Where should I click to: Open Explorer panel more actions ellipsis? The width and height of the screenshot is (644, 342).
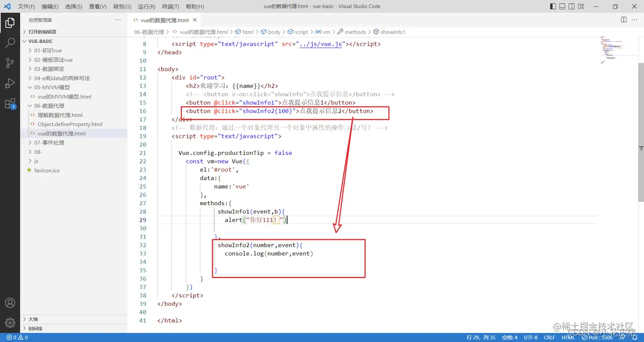pos(118,20)
